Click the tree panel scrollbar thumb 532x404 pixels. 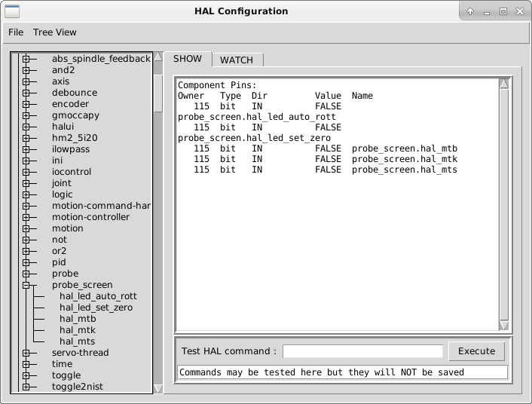pyautogui.click(x=158, y=93)
